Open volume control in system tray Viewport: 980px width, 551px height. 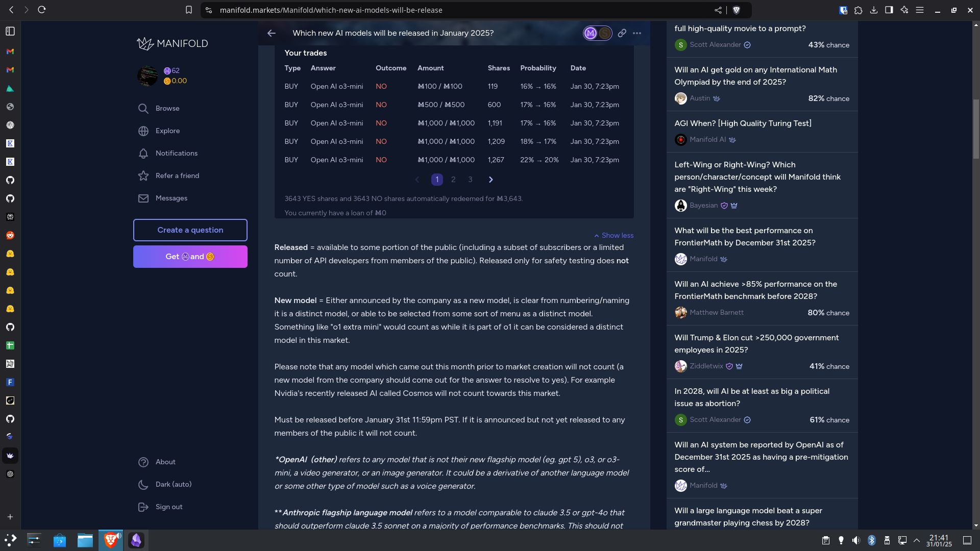coord(856,540)
